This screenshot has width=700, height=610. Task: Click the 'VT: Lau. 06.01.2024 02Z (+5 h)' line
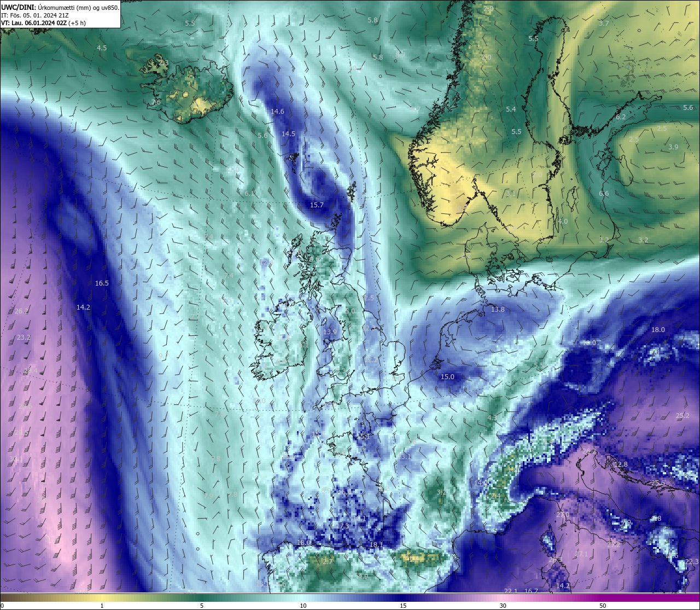[x=43, y=23]
